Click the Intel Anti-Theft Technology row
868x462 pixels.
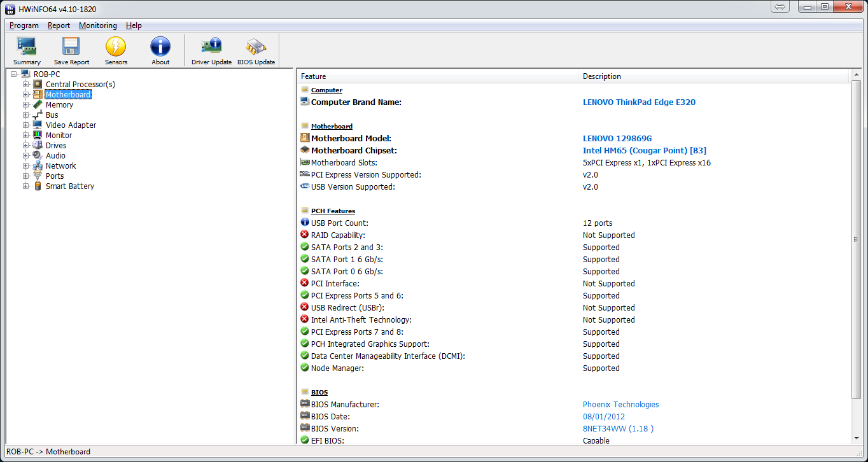pos(574,319)
